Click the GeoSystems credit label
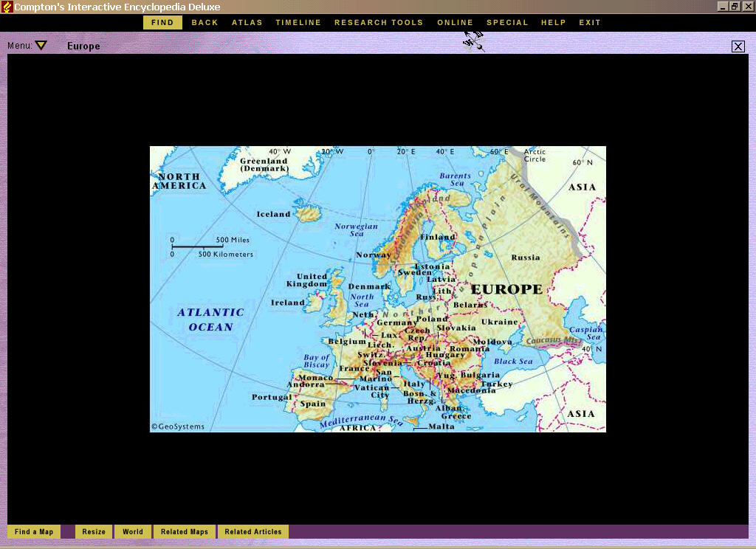Image resolution: width=756 pixels, height=549 pixels. coord(177,427)
